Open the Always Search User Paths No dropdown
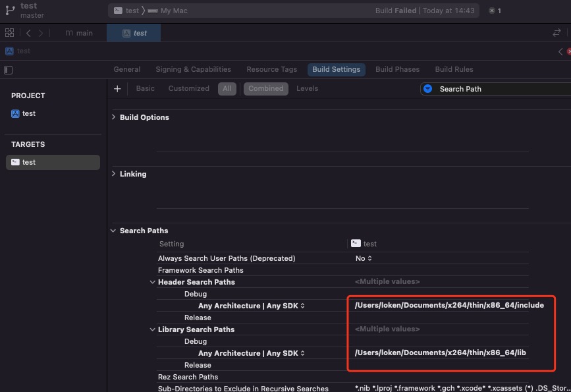Image resolution: width=571 pixels, height=392 pixels. click(x=364, y=258)
